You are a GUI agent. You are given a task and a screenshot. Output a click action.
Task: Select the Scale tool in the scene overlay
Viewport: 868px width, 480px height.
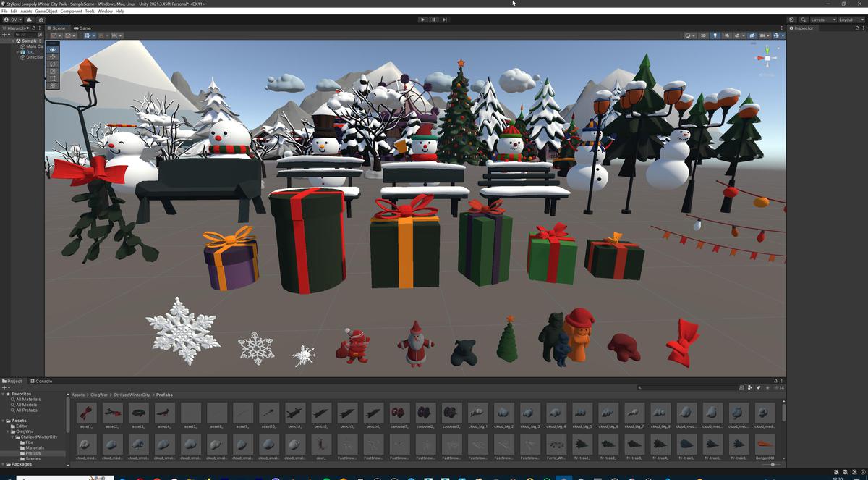click(x=52, y=71)
